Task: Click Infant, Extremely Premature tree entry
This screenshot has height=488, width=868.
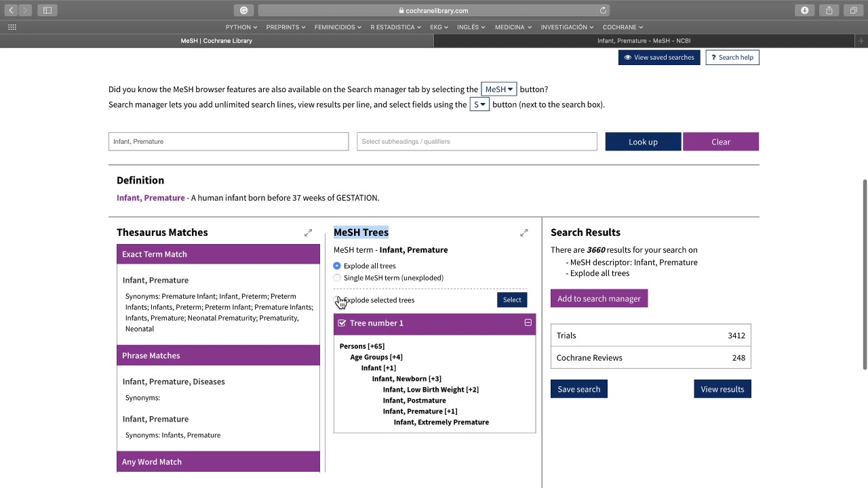Action: (441, 422)
